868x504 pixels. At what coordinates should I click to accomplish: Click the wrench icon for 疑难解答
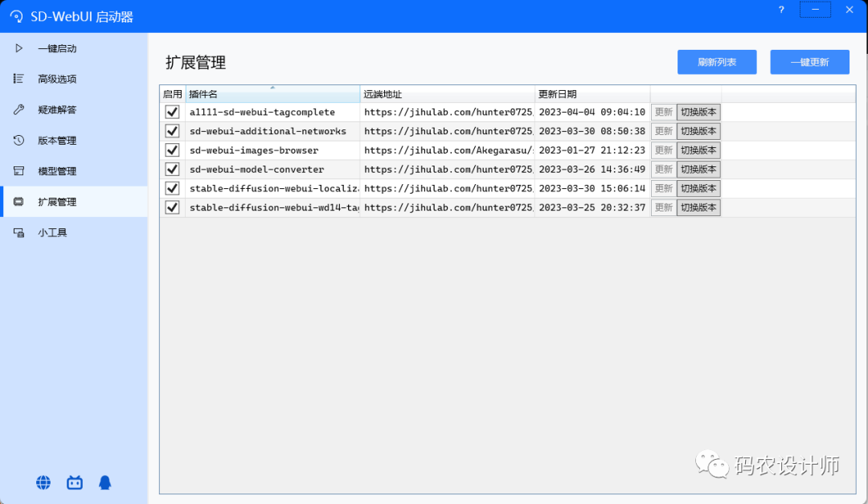coord(18,109)
